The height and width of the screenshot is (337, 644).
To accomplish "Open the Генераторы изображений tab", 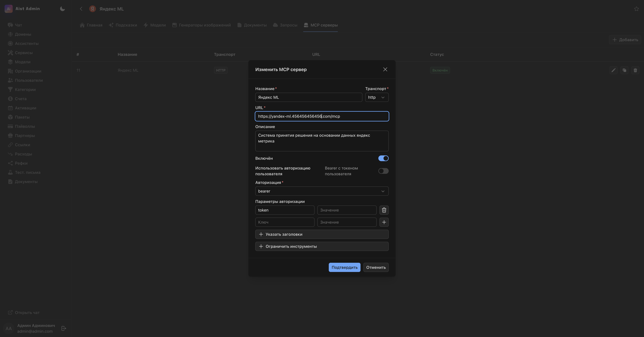I will [202, 25].
